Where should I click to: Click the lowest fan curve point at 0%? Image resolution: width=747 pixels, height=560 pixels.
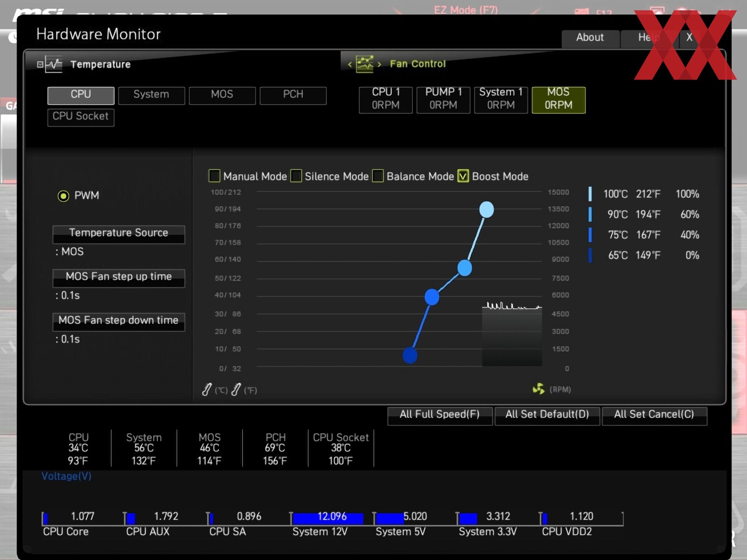click(410, 355)
